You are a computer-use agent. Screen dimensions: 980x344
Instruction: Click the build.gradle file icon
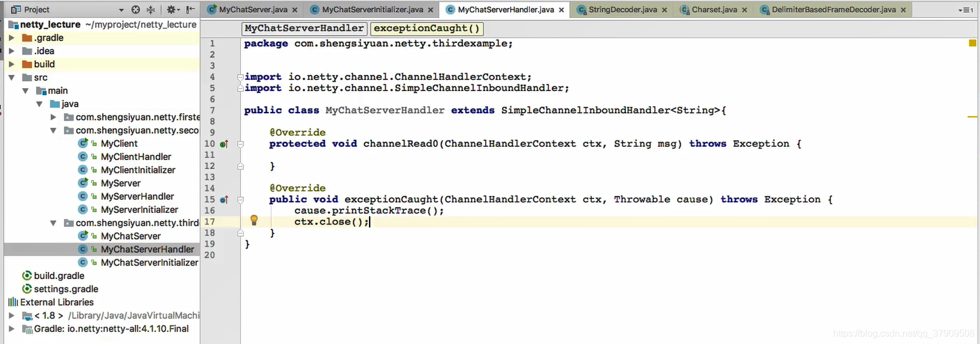pos(27,276)
